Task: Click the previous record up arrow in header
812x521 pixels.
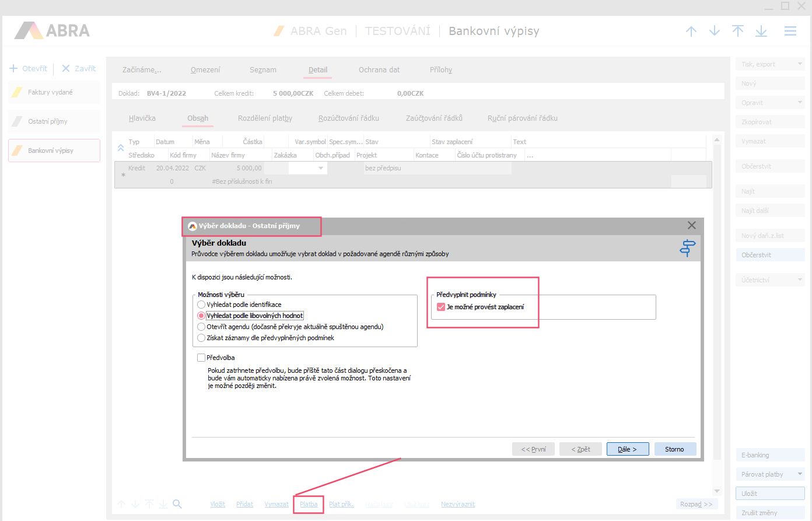Action: pos(691,32)
